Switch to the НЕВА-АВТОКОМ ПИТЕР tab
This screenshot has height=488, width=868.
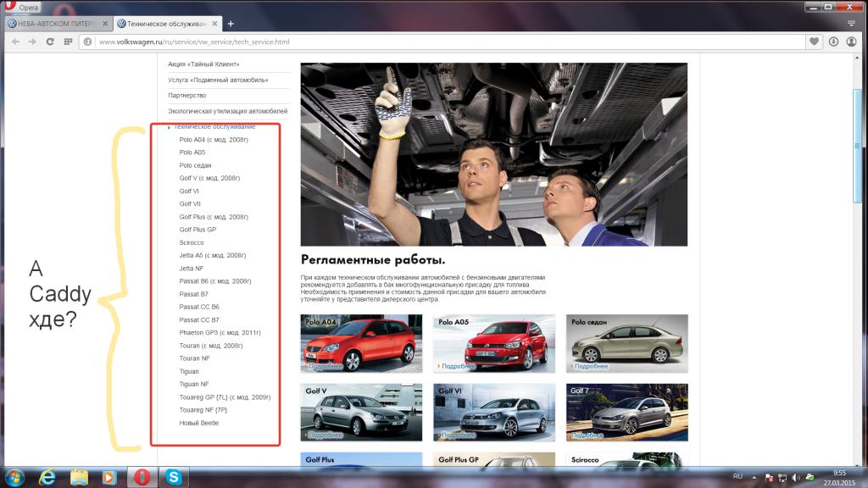(58, 24)
